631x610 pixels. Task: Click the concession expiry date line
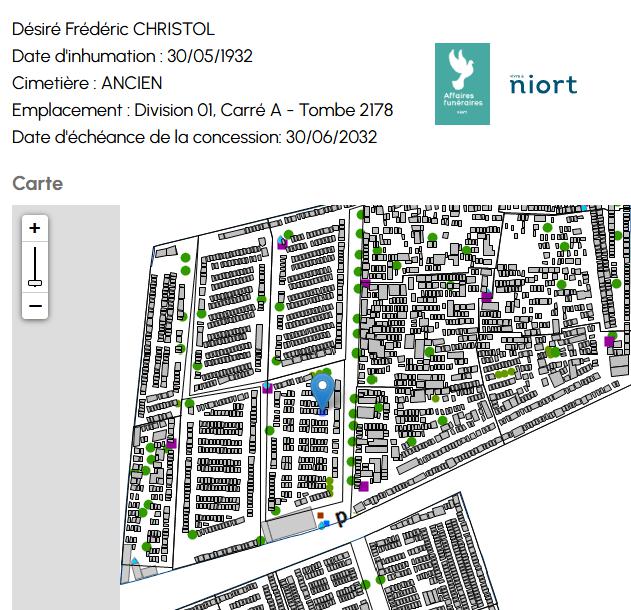(x=194, y=137)
